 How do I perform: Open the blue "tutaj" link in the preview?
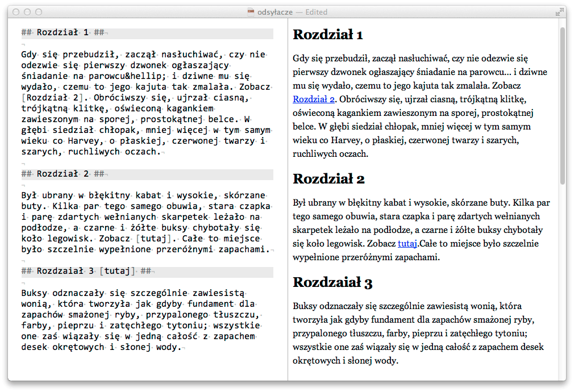[406, 243]
